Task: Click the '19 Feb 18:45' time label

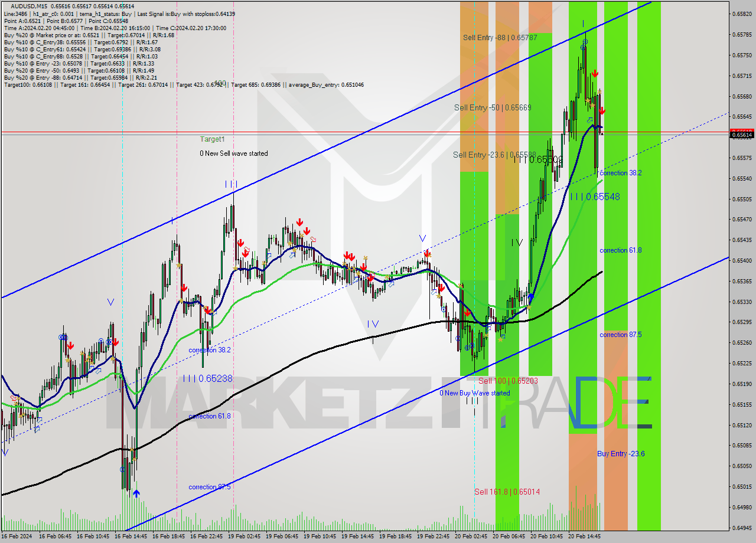Action: point(396,537)
